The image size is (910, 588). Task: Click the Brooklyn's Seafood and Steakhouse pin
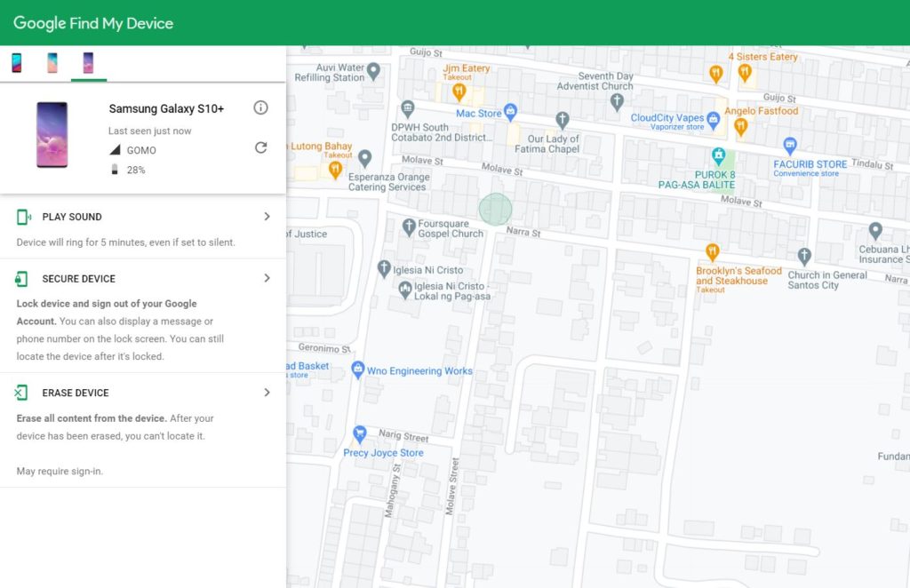pyautogui.click(x=712, y=252)
